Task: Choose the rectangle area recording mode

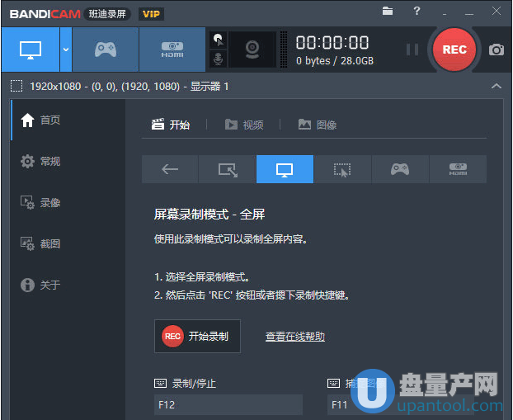Action: 227,169
